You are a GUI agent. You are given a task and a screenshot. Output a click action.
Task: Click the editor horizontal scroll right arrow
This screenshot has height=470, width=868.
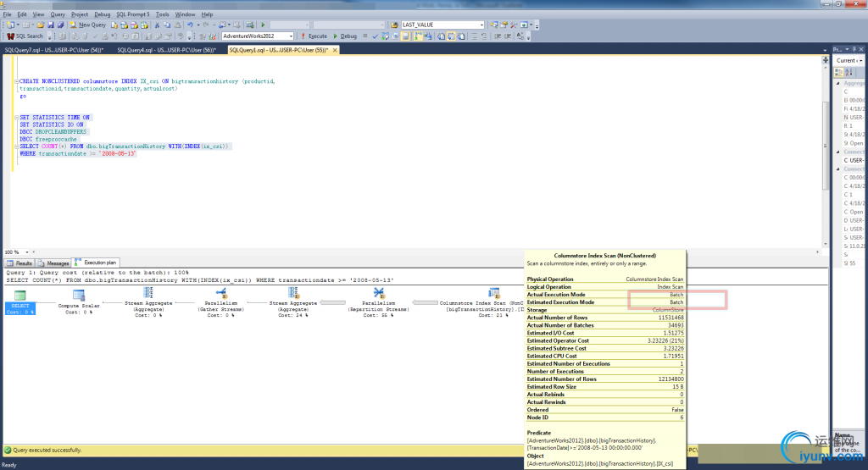coord(818,252)
